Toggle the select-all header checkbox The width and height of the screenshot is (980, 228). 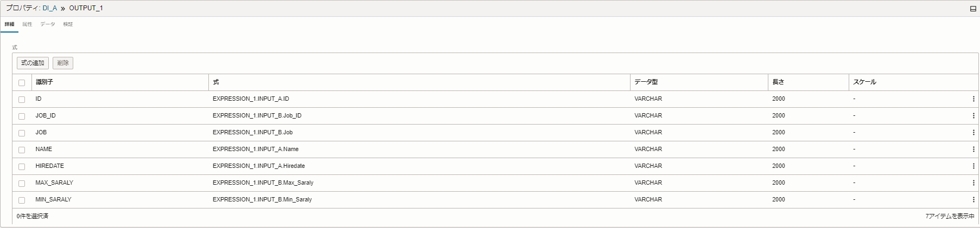click(22, 83)
